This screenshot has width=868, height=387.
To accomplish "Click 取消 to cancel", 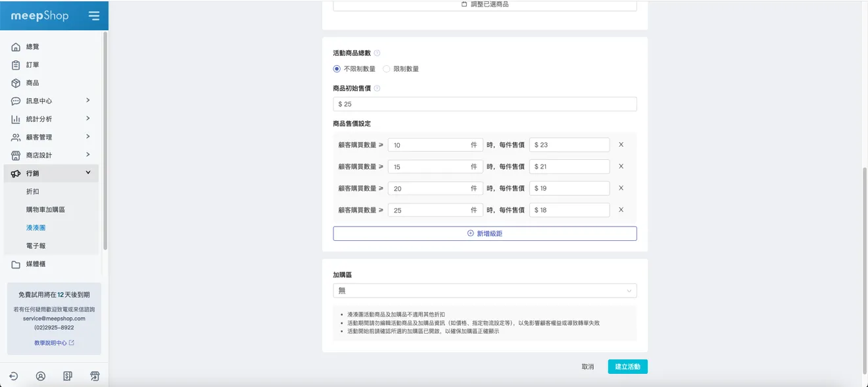I will (588, 367).
